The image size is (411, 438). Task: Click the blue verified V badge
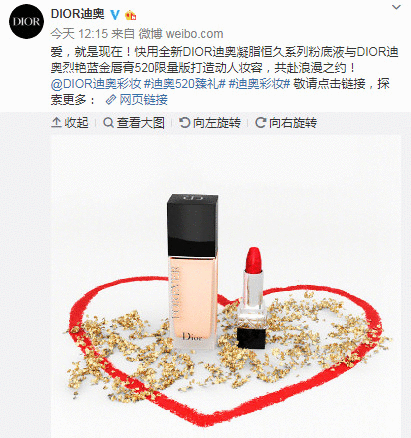pyautogui.click(x=115, y=15)
